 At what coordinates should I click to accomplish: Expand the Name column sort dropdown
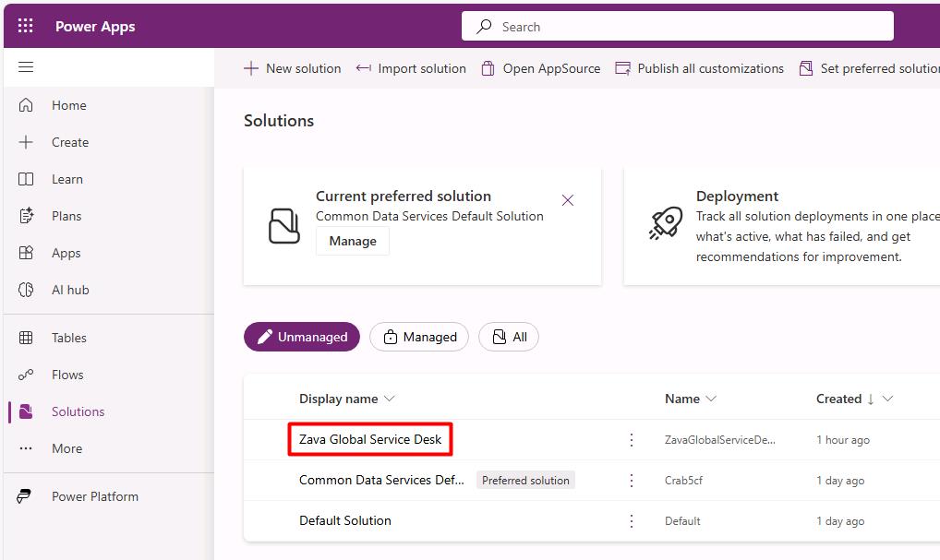point(711,399)
